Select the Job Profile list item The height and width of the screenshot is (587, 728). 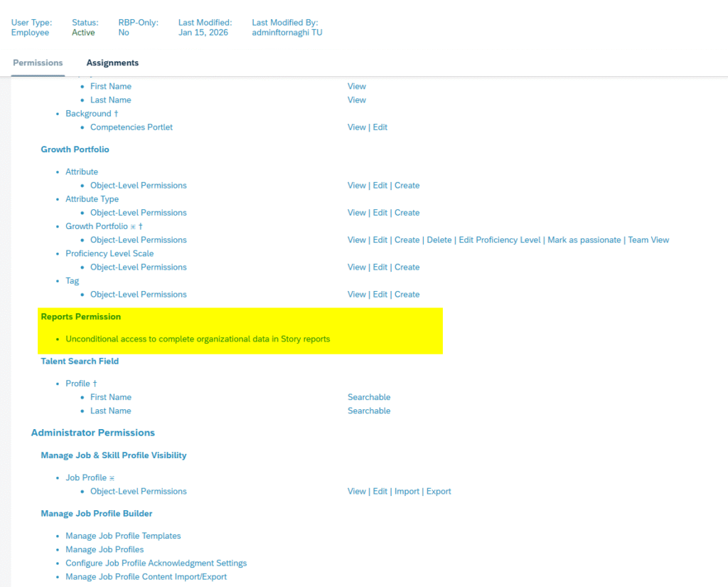86,478
